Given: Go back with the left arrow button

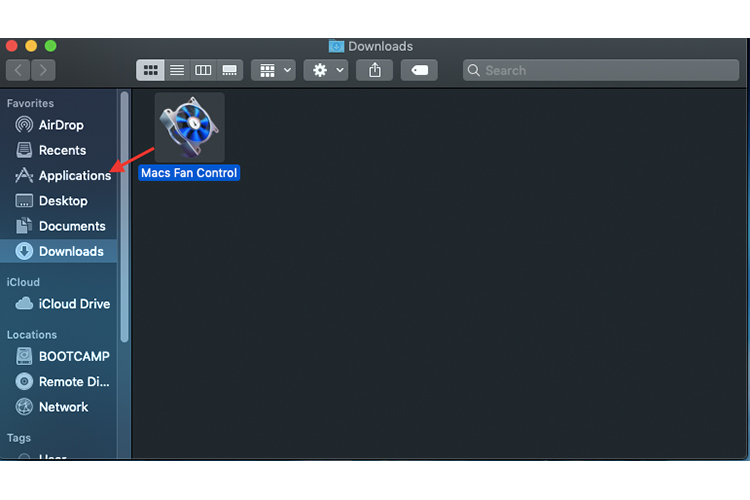Looking at the screenshot, I should coord(18,70).
